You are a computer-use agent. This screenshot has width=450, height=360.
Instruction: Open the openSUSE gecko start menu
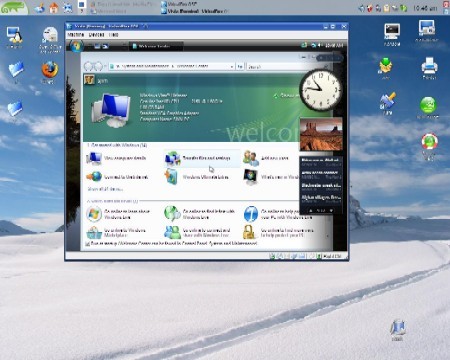click(x=13, y=7)
